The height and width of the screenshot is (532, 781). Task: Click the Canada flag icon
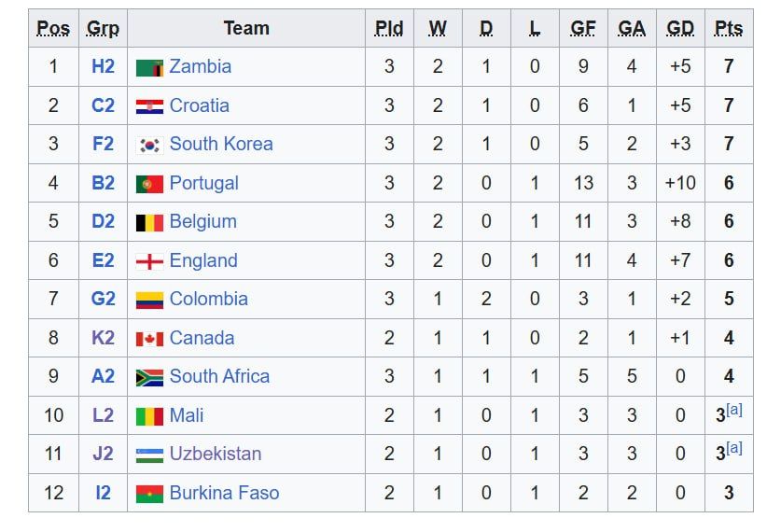pyautogui.click(x=149, y=339)
